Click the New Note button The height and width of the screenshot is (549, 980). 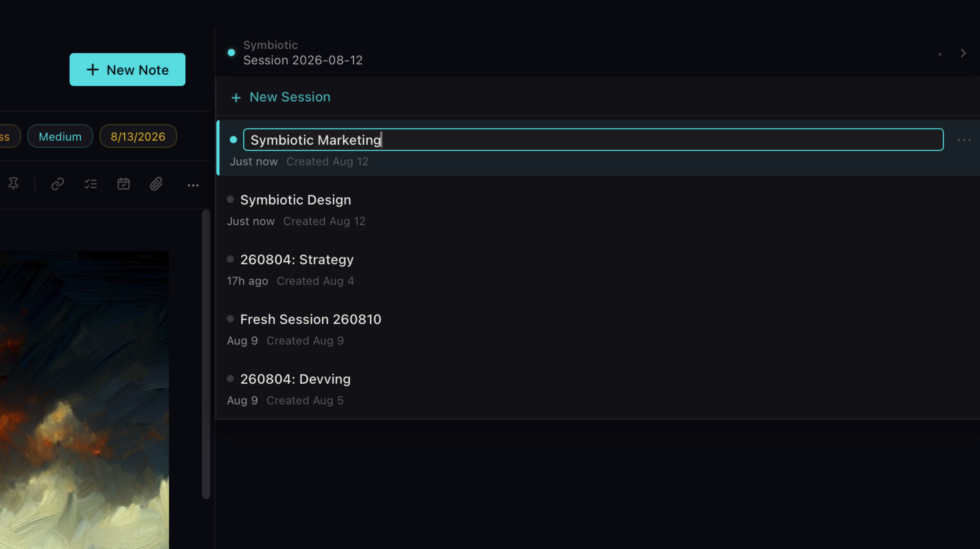pyautogui.click(x=128, y=70)
